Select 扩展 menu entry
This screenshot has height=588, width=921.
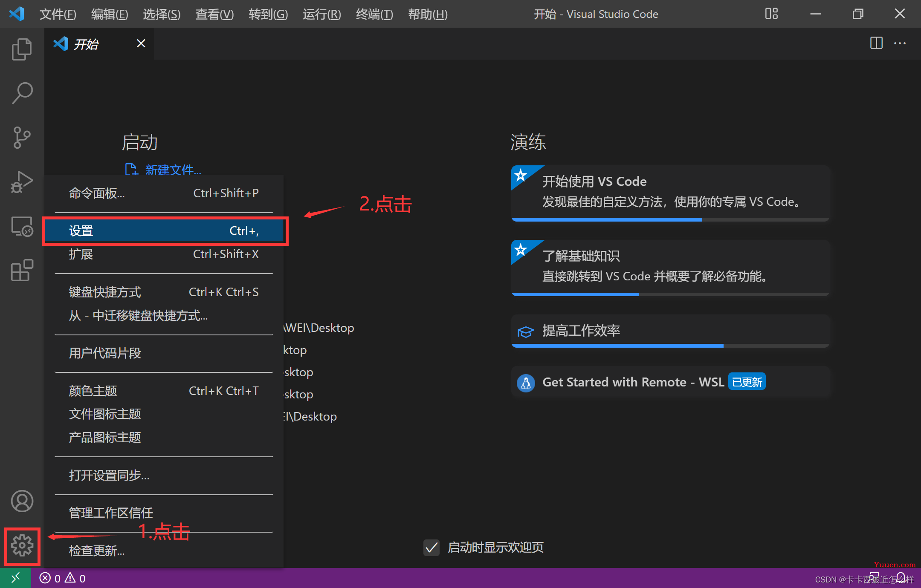(x=164, y=254)
